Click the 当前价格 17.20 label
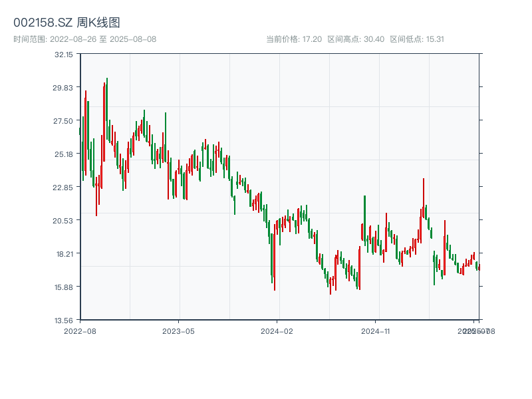This screenshot has height=399, width=532. (x=294, y=39)
